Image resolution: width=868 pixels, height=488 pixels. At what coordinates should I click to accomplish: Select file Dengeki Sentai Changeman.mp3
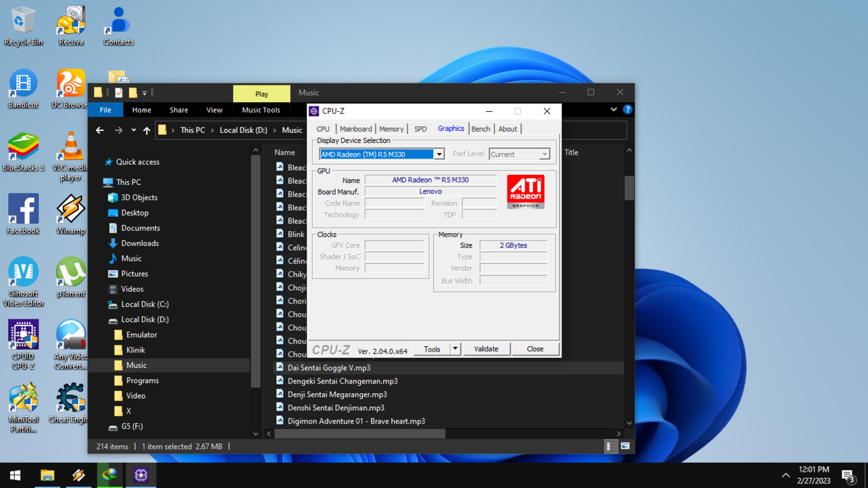(342, 381)
